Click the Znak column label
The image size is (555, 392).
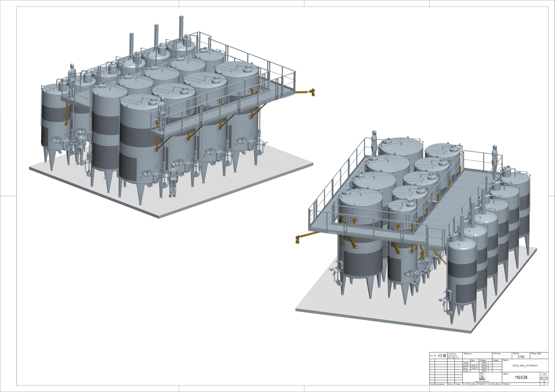432,384
